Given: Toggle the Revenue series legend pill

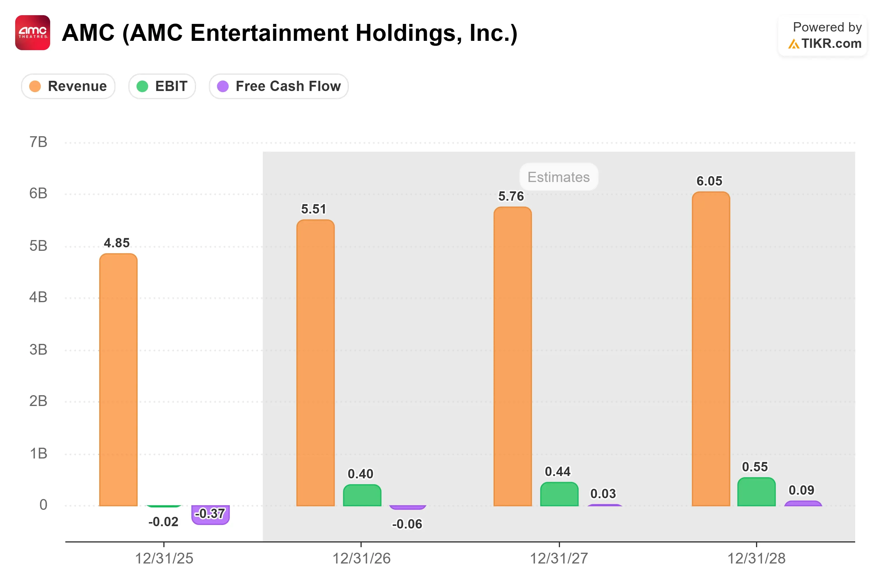Looking at the screenshot, I should pos(68,86).
